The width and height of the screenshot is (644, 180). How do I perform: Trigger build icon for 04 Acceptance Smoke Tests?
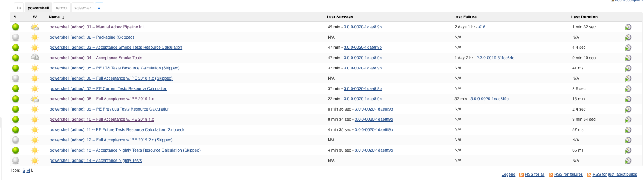click(628, 58)
